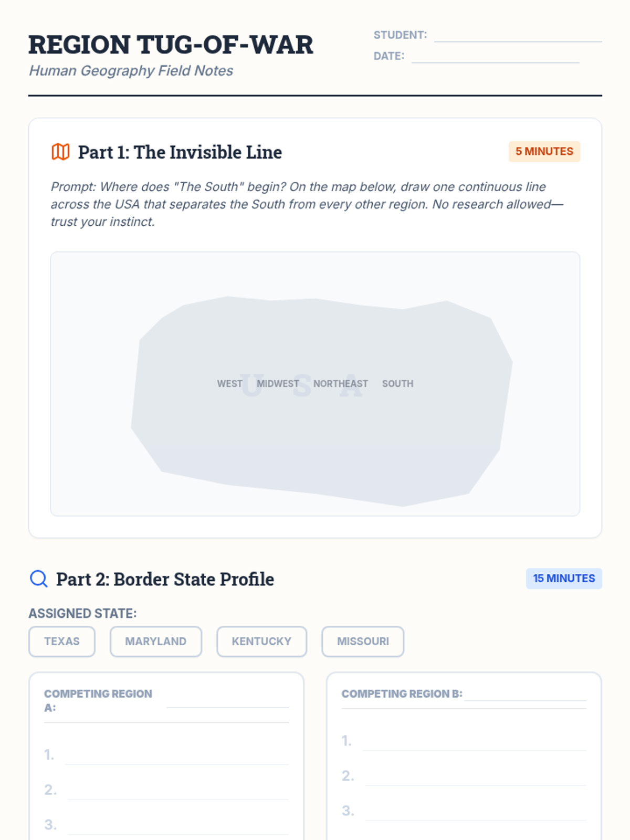Select the MISSOURI state chip

pos(363,642)
